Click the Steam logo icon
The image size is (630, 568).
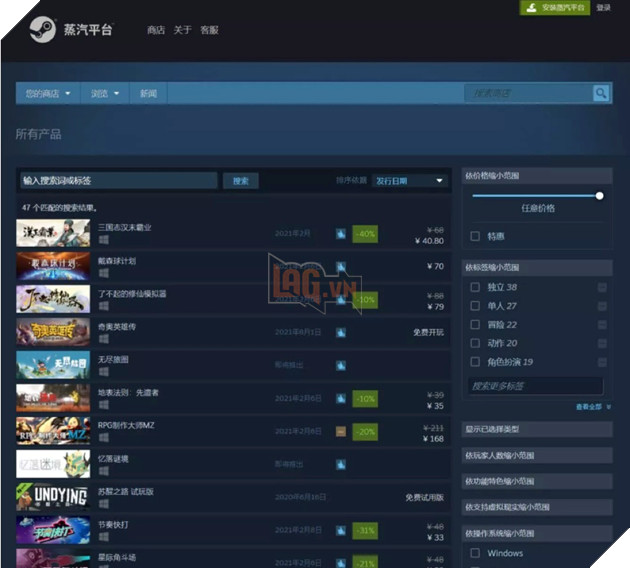[43, 29]
